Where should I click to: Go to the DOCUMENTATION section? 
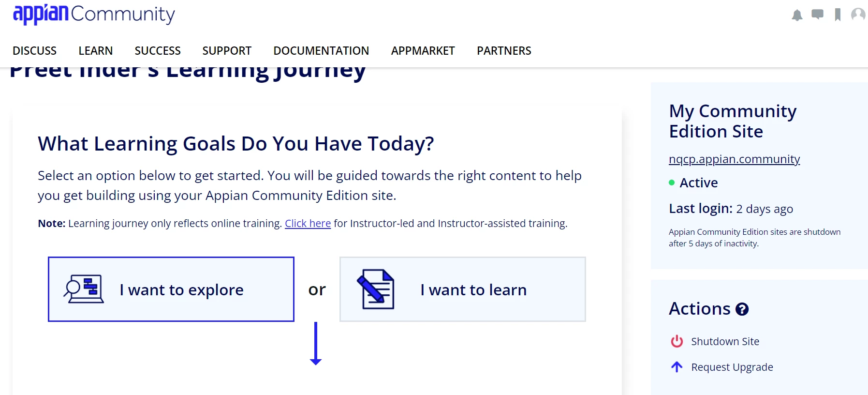coord(321,51)
